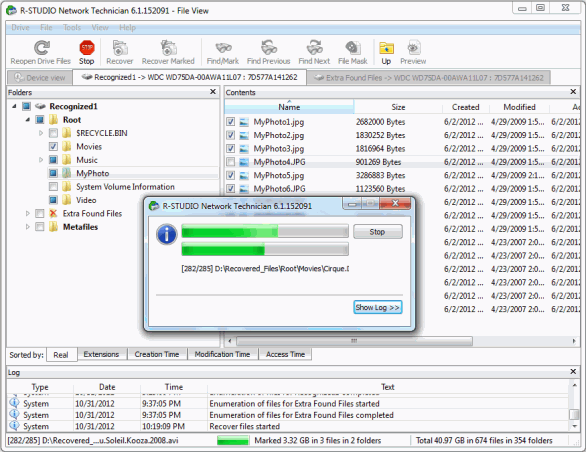Open the Tools menu
This screenshot has height=452, width=586.
coord(72,28)
